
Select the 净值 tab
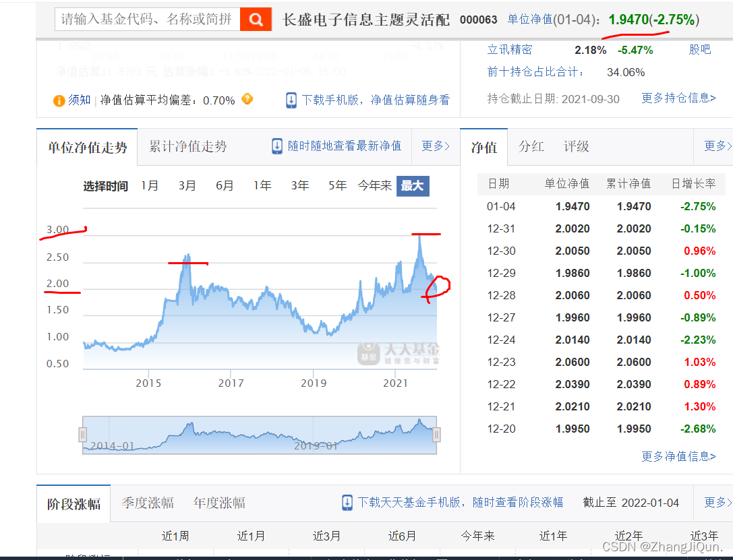pos(484,147)
